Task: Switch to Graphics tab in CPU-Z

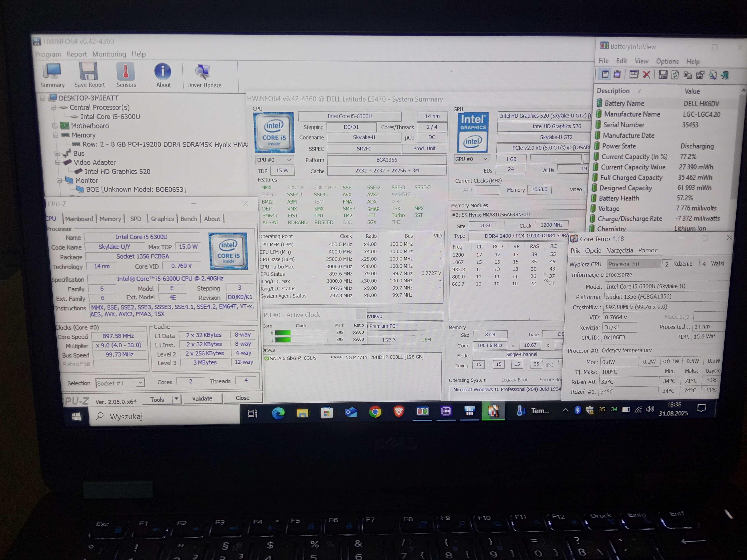Action: point(163,219)
